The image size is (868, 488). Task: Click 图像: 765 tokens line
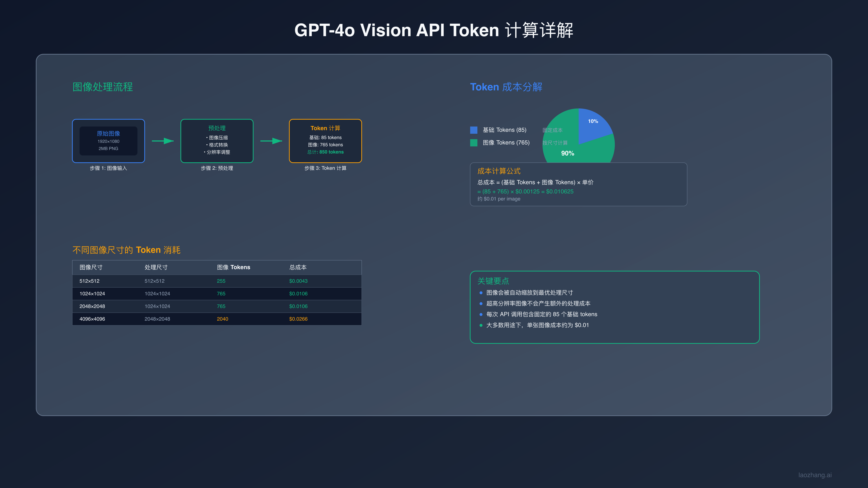(325, 145)
